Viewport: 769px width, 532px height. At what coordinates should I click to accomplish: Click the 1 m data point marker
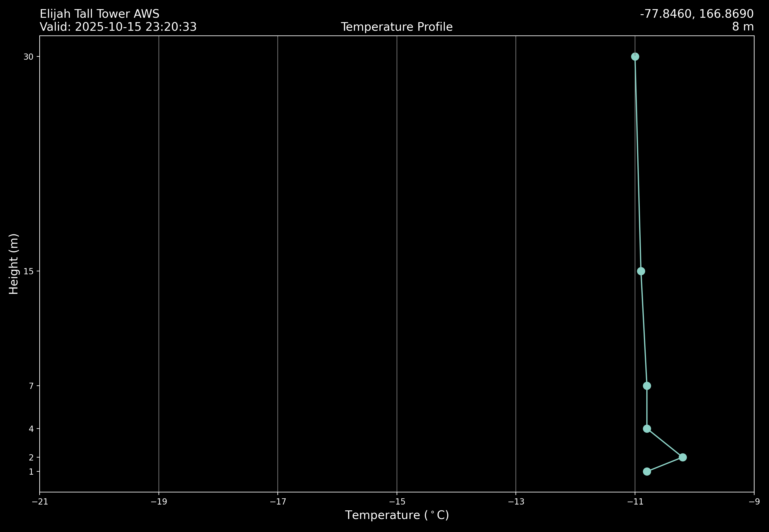[x=647, y=472]
